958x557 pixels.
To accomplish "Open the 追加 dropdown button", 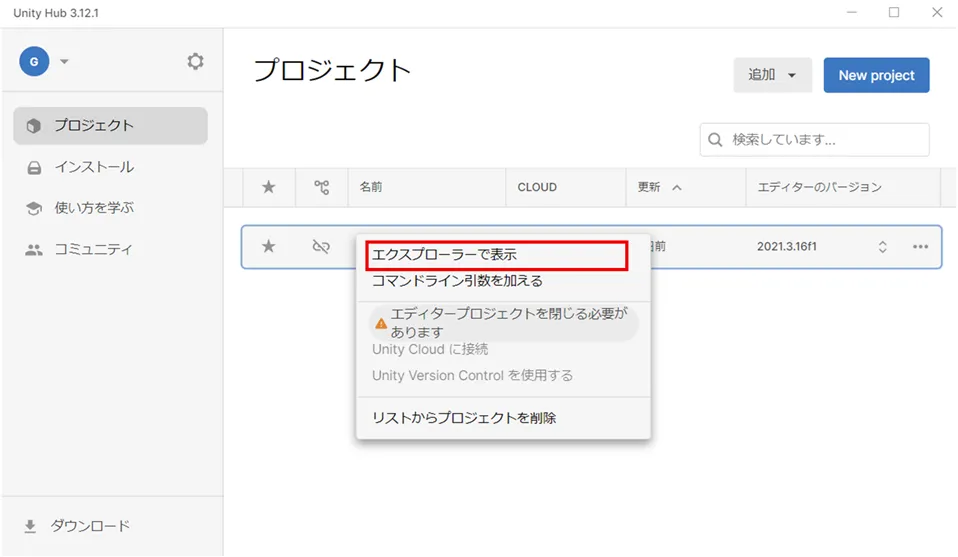I will pos(772,75).
